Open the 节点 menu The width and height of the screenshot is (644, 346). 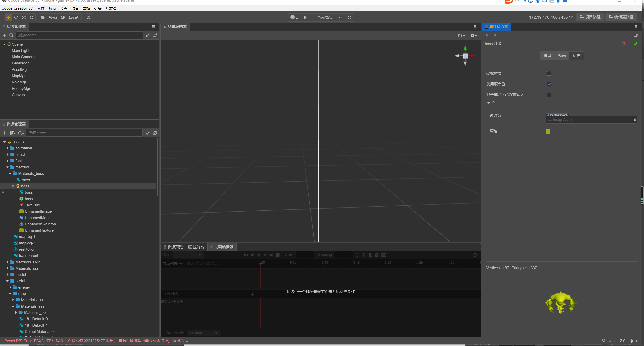63,8
